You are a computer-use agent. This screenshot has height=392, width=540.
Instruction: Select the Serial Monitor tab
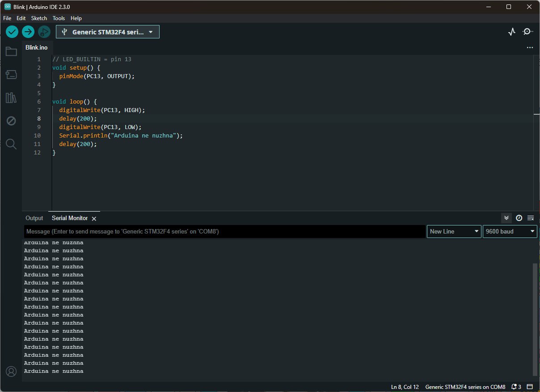(70, 218)
